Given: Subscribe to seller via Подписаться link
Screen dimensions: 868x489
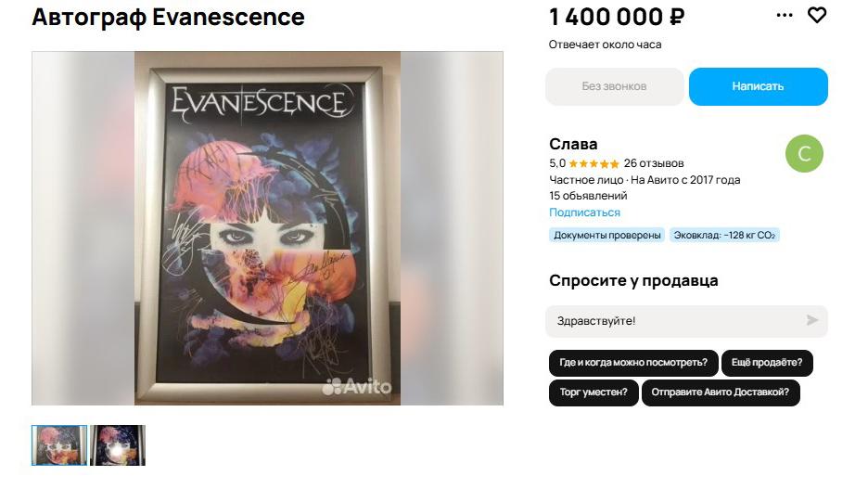Looking at the screenshot, I should click(584, 212).
